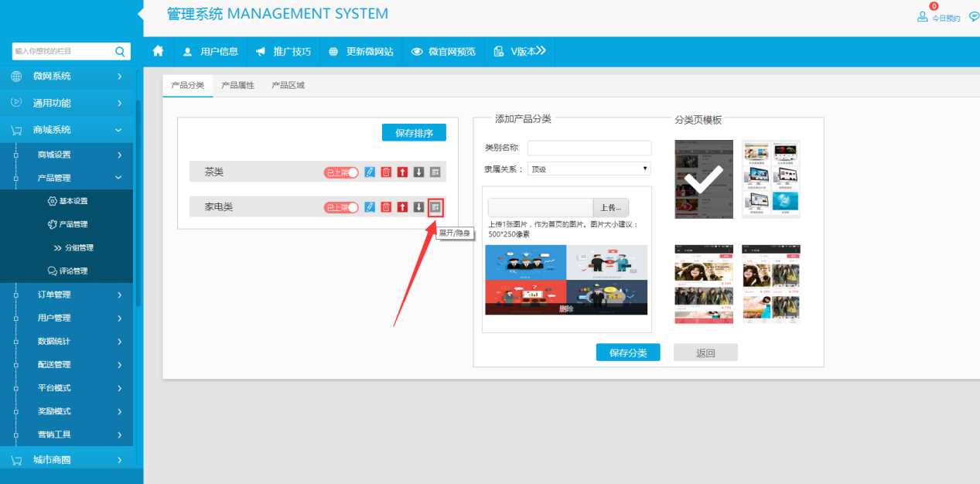Switch to the 产品区域 tab
The height and width of the screenshot is (484, 980).
(x=288, y=85)
